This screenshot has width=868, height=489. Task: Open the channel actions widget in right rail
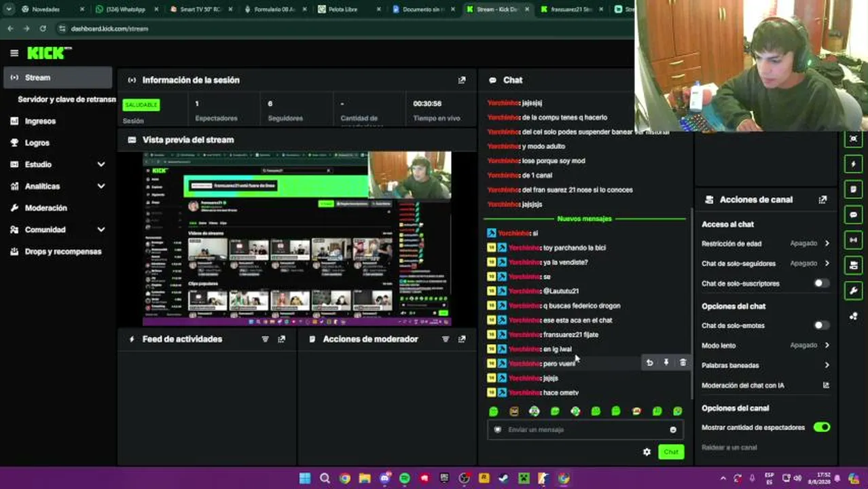coord(854,265)
